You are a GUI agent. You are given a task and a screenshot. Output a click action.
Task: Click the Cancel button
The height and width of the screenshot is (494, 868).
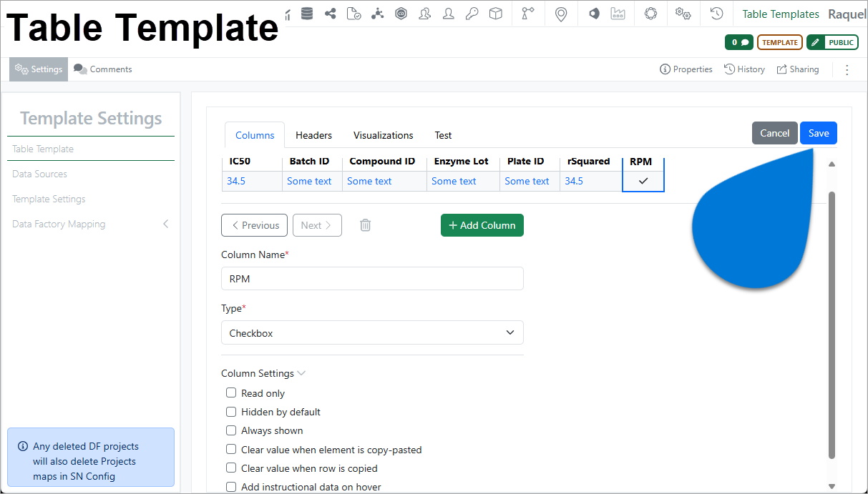[x=774, y=133]
